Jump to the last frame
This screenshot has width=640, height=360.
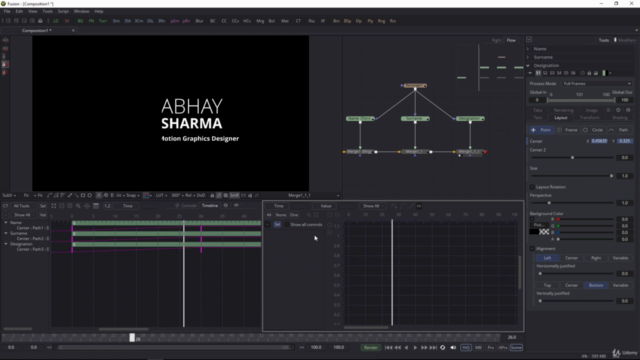[433, 348]
